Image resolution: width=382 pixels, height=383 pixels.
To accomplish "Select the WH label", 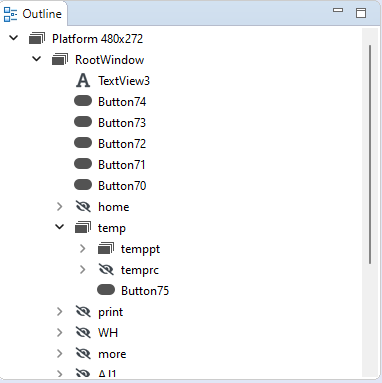I will 108,333.
